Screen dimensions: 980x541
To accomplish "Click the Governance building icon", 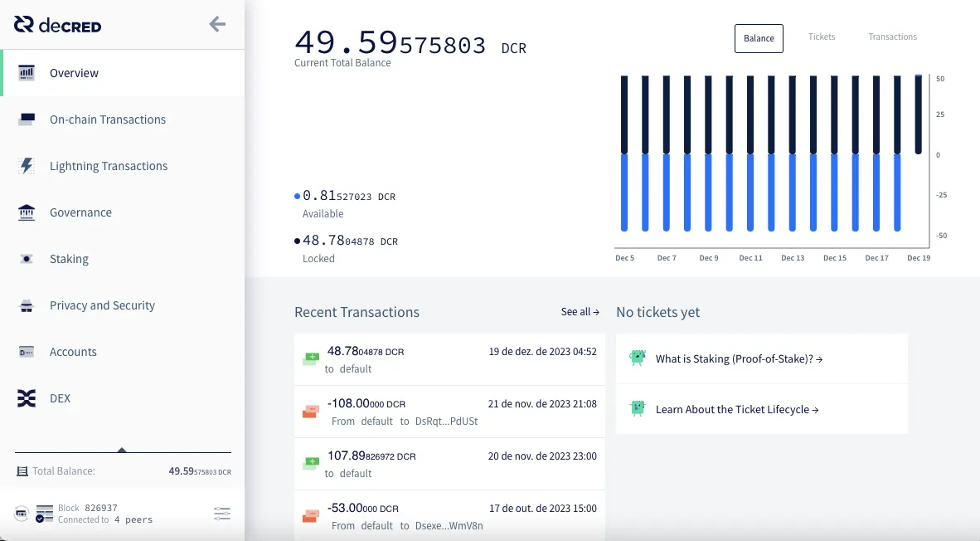I will 27,212.
